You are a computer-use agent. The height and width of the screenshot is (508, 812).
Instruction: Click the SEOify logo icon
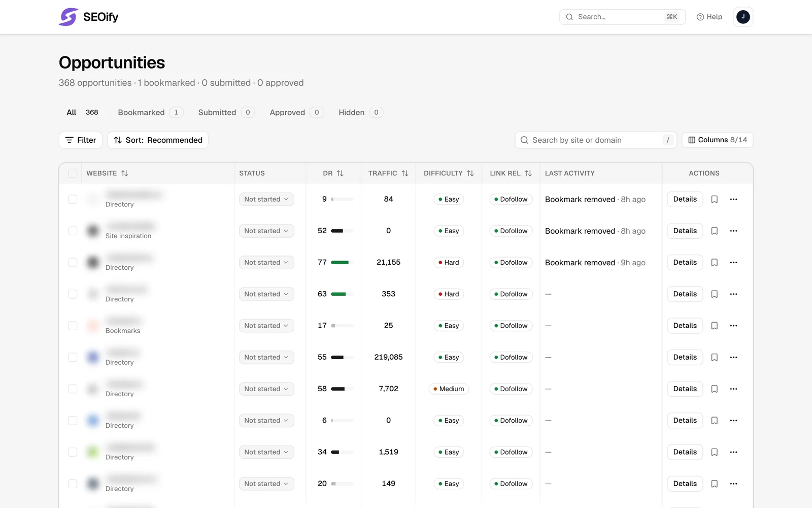tap(69, 17)
